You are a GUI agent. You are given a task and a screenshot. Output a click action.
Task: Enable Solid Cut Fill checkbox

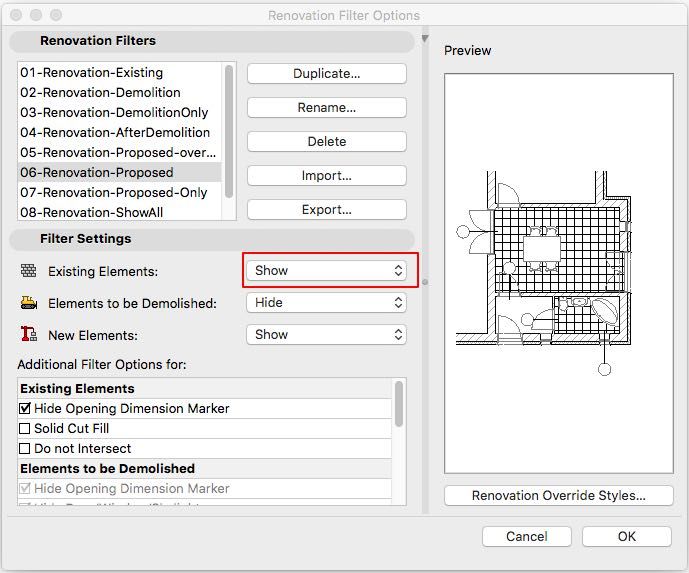click(25, 428)
